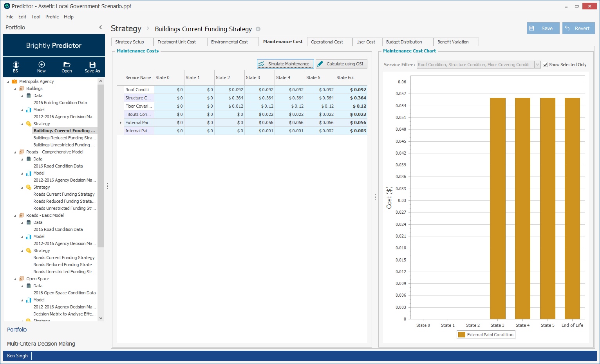The height and width of the screenshot is (364, 600).
Task: Click the Strategy coins icon under Buildings
Action: [x=29, y=124]
